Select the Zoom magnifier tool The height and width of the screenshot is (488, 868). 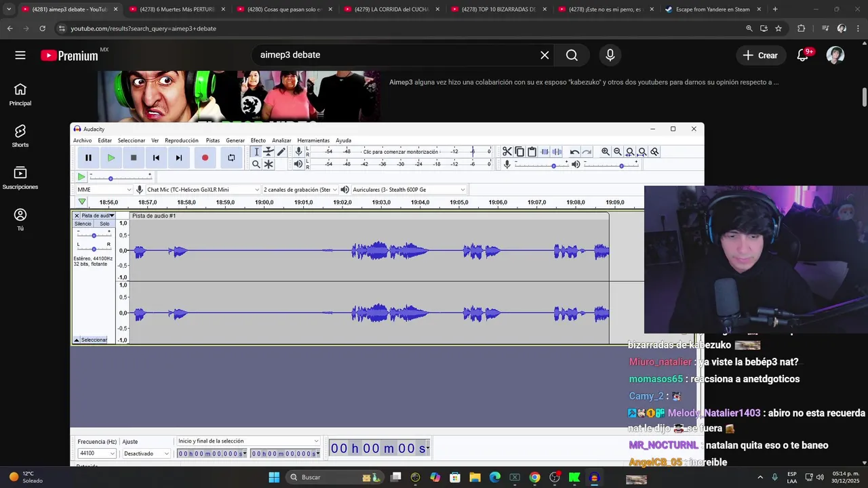tap(256, 164)
